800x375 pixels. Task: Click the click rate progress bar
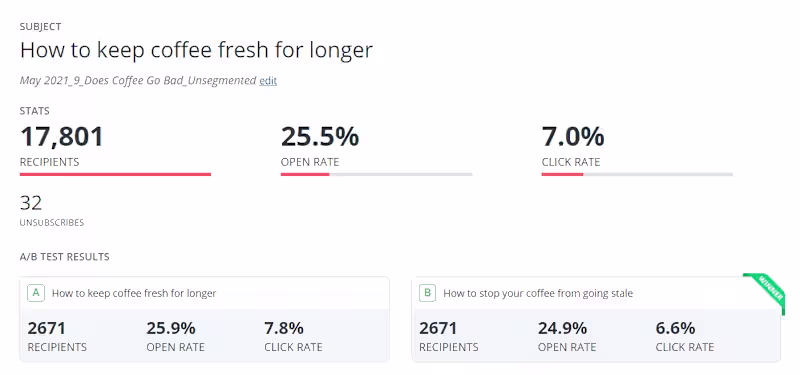click(x=637, y=174)
